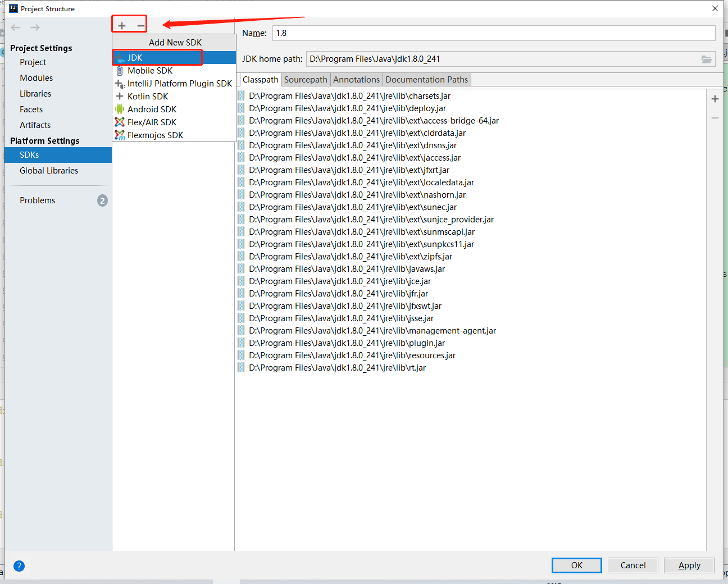Choose Flex/AIR SDK option
The width and height of the screenshot is (728, 584).
pos(174,122)
